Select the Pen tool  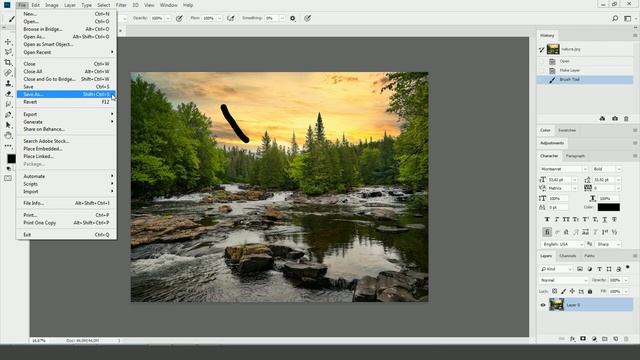click(8, 115)
